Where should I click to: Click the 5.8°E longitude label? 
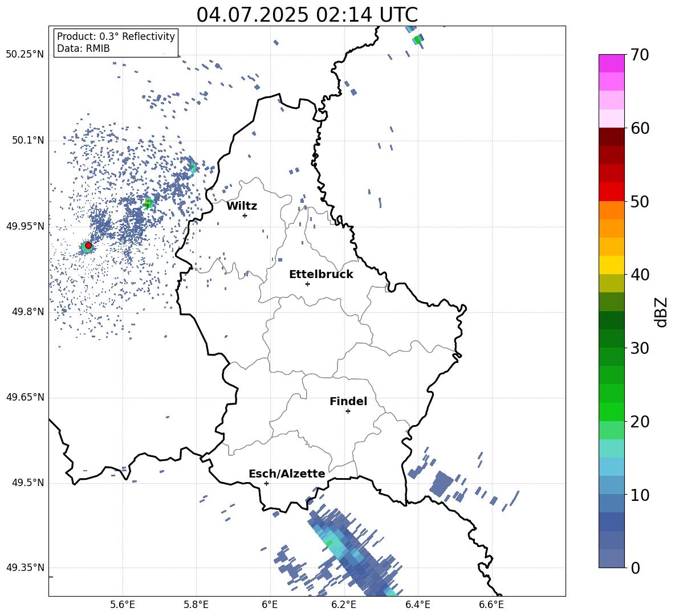click(x=196, y=605)
